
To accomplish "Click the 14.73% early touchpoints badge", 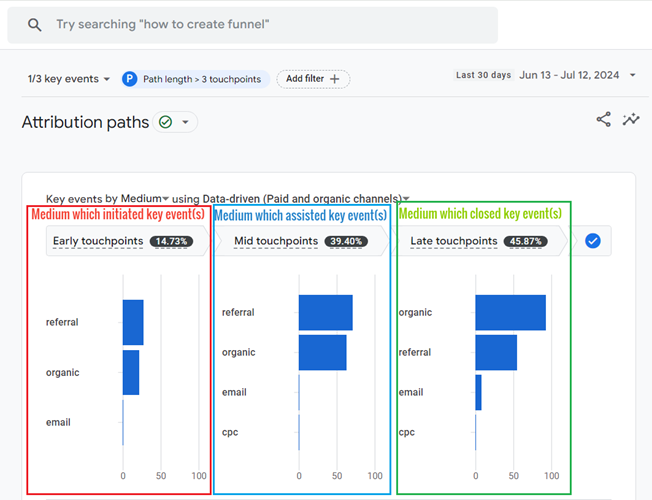I will [171, 241].
